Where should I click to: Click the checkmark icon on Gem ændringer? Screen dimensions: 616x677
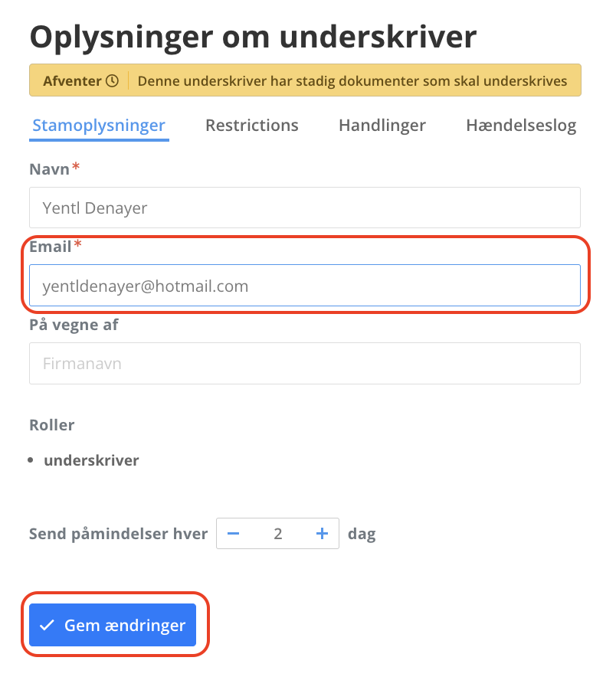47,625
